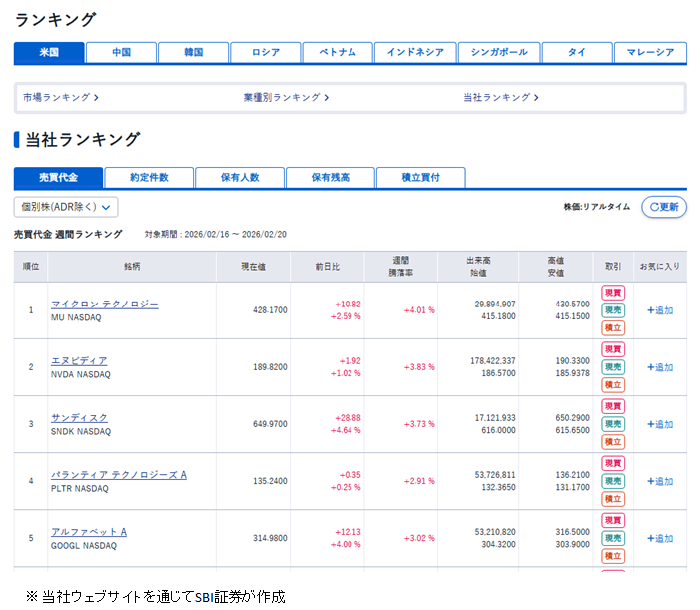Click 現買 badge for アルファベット A
Screen dimensions: 700x610
[x=612, y=520]
